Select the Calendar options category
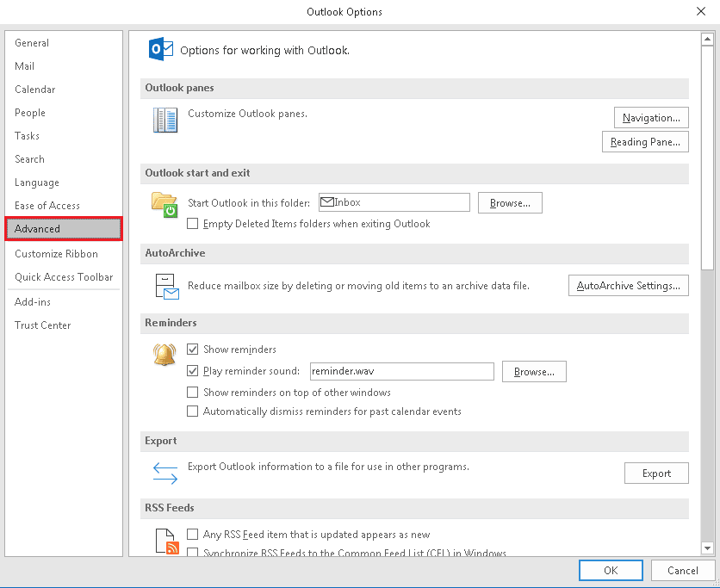The height and width of the screenshot is (588, 720). [64, 90]
